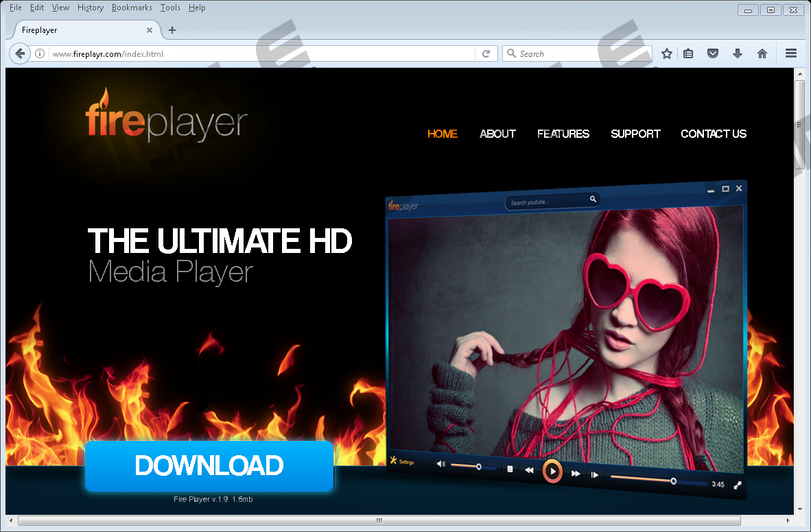Image resolution: width=811 pixels, height=532 pixels.
Task: Go back using the browser back arrow
Action: click(x=20, y=53)
